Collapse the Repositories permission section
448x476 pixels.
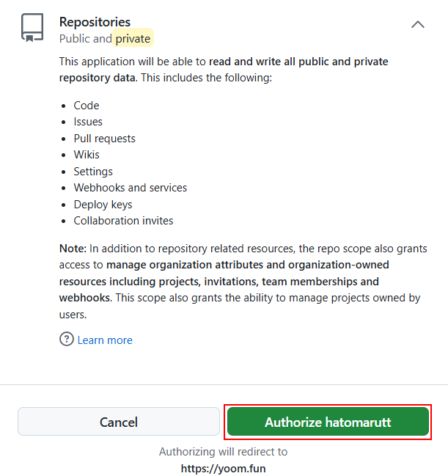[x=418, y=24]
